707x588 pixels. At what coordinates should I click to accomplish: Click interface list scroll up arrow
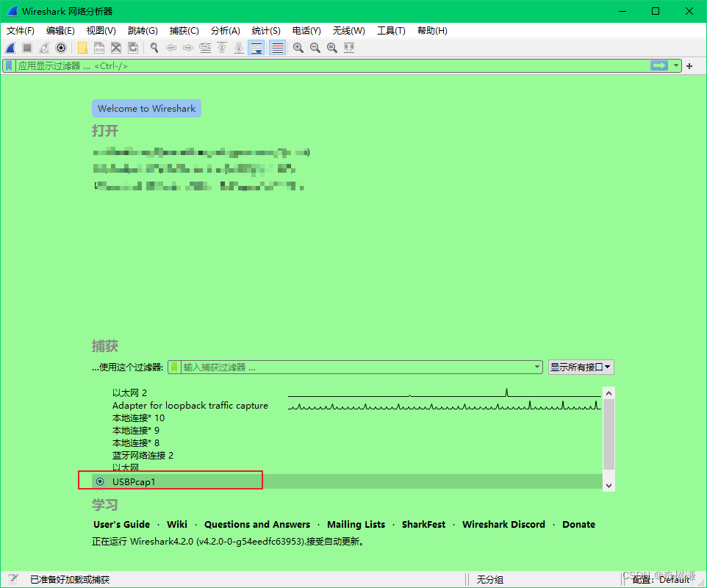pyautogui.click(x=609, y=393)
